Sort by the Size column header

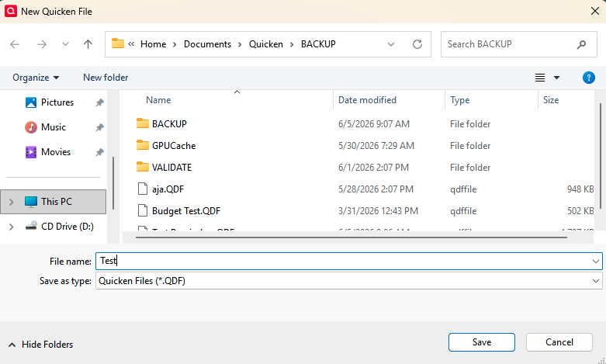pyautogui.click(x=551, y=100)
